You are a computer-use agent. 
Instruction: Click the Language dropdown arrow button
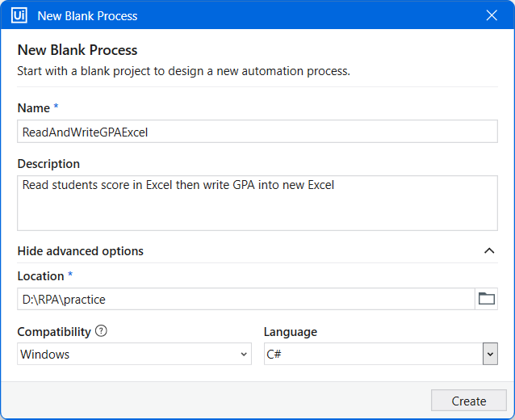[x=490, y=354]
